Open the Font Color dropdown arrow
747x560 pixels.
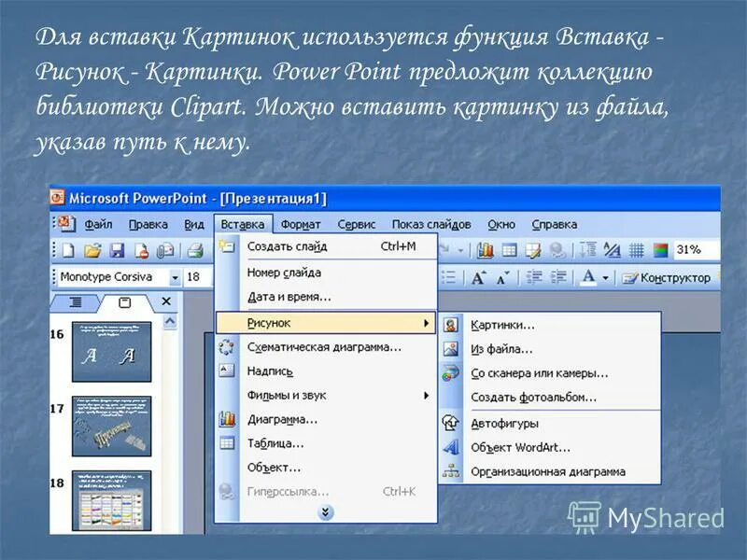[x=605, y=277]
